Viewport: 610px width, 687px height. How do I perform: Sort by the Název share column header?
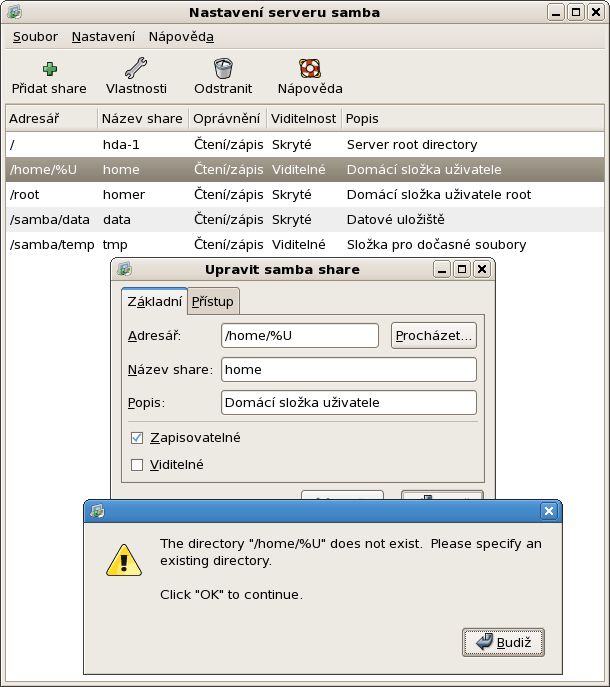[x=143, y=118]
